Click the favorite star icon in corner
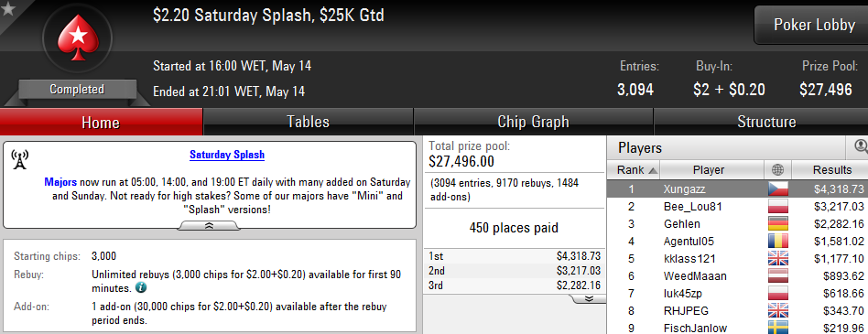The width and height of the screenshot is (868, 334). (x=7, y=8)
